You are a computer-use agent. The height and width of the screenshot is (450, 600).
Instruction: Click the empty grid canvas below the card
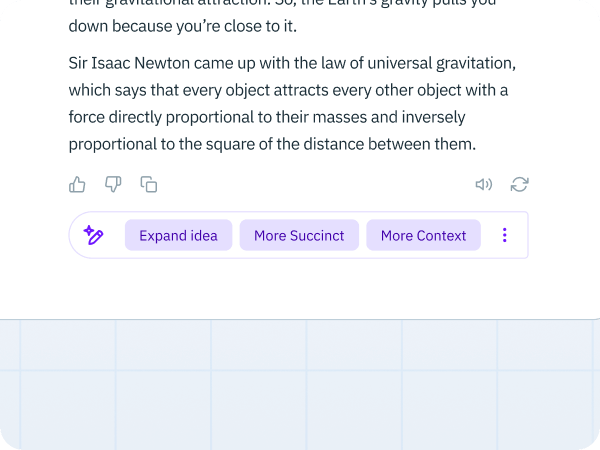(x=300, y=383)
